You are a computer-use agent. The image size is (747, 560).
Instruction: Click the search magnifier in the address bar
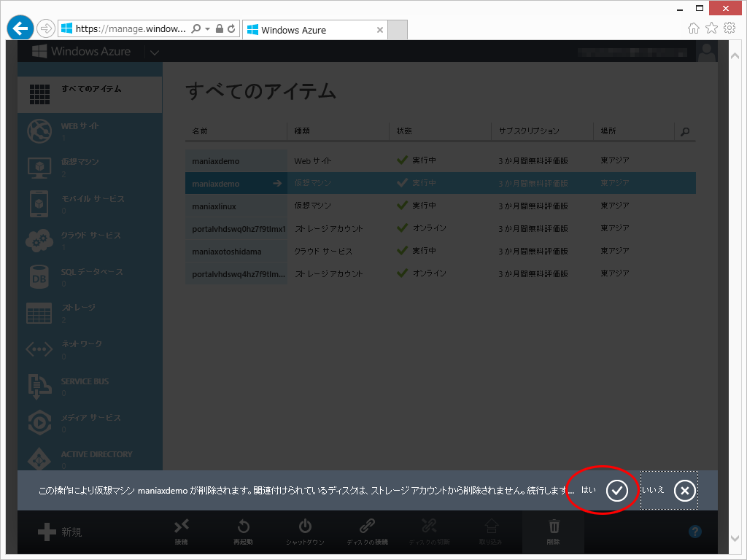[x=196, y=28]
